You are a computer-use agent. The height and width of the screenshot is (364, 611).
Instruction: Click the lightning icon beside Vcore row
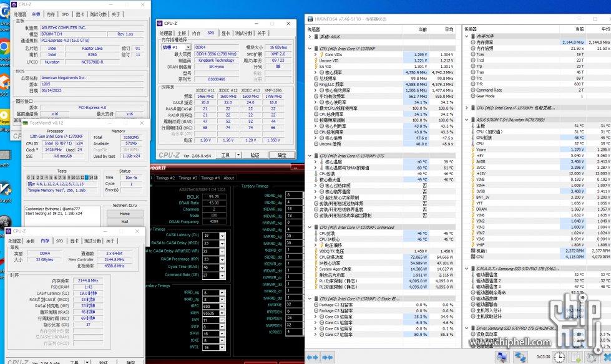coord(473,150)
